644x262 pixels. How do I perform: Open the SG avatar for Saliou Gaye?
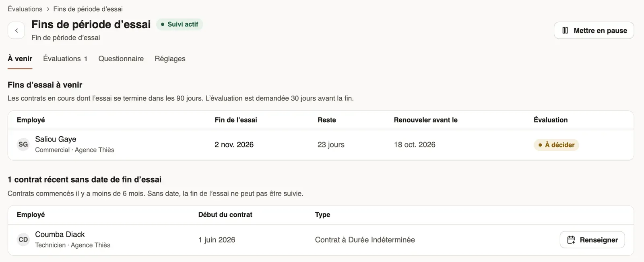click(23, 144)
